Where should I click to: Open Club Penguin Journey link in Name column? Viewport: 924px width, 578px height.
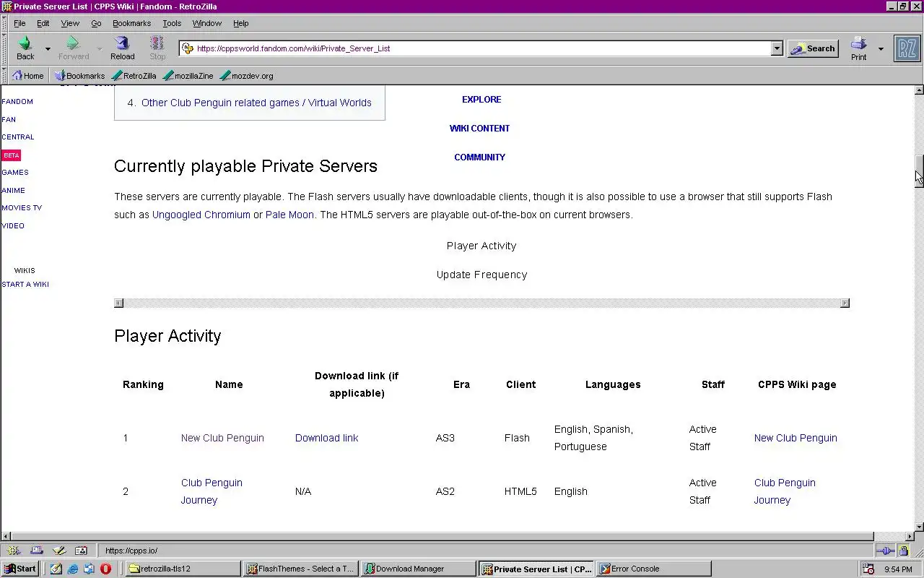[212, 491]
